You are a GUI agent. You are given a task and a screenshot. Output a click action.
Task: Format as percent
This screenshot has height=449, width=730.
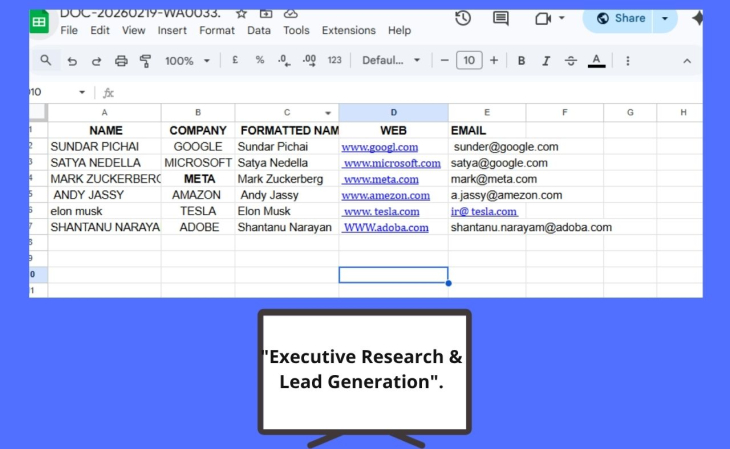coord(260,60)
